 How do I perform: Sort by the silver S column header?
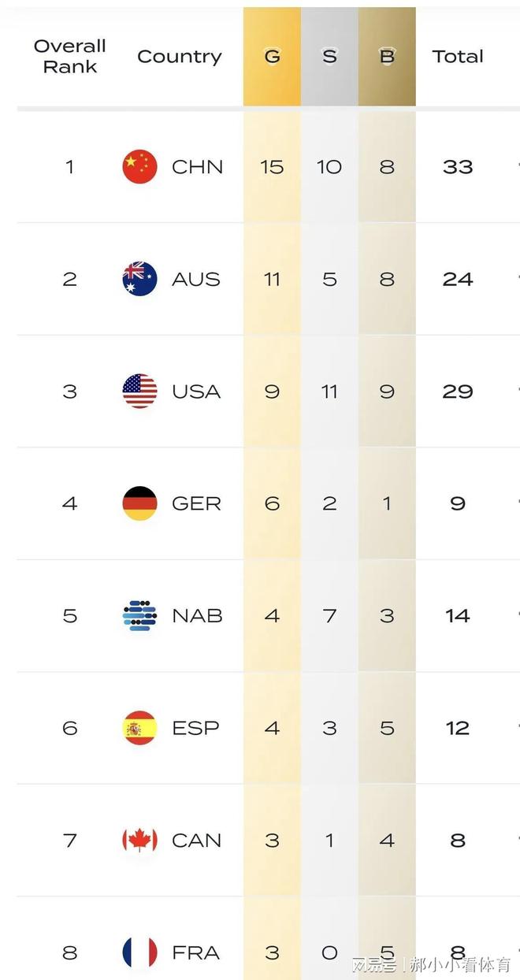[329, 57]
